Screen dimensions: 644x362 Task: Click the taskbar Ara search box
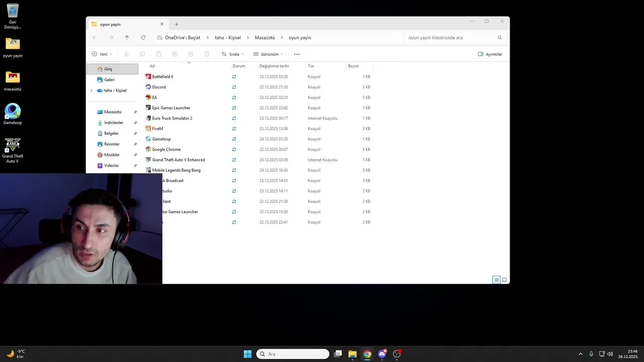pyautogui.click(x=293, y=354)
